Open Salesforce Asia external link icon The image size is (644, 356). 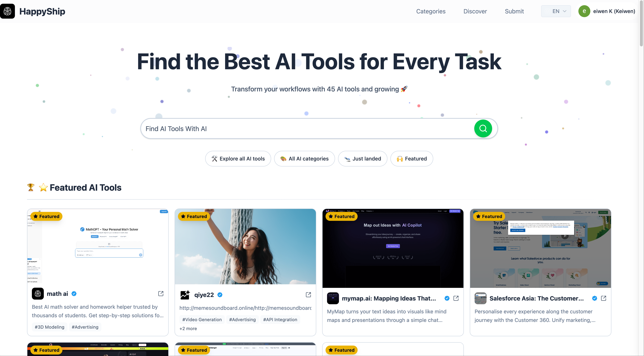coord(603,298)
